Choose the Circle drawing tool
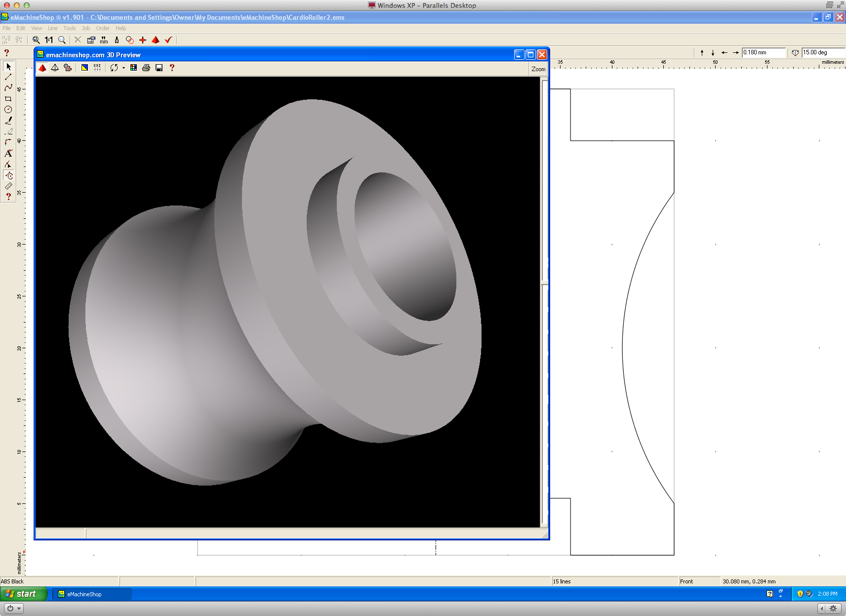Image resolution: width=846 pixels, height=616 pixels. coord(8,110)
